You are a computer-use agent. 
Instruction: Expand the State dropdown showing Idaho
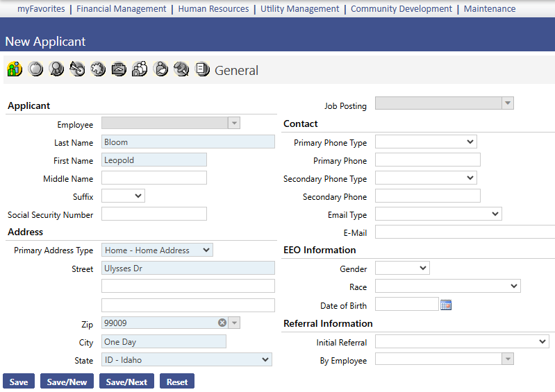click(x=187, y=359)
